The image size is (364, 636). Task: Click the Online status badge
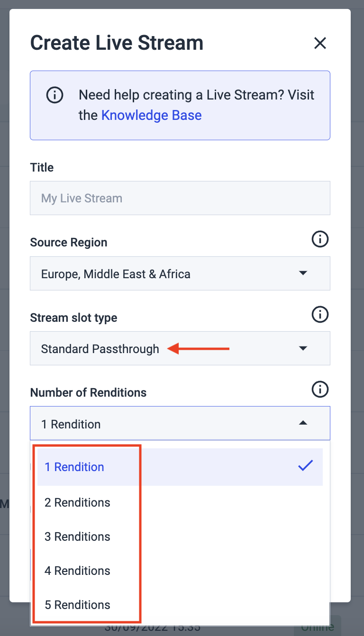click(318, 627)
